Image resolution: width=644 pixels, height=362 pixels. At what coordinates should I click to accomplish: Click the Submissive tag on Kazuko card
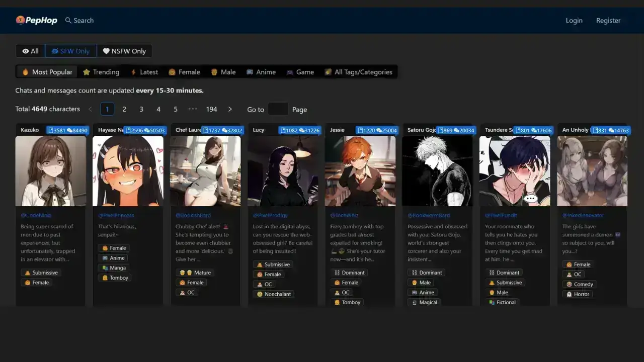(40, 273)
